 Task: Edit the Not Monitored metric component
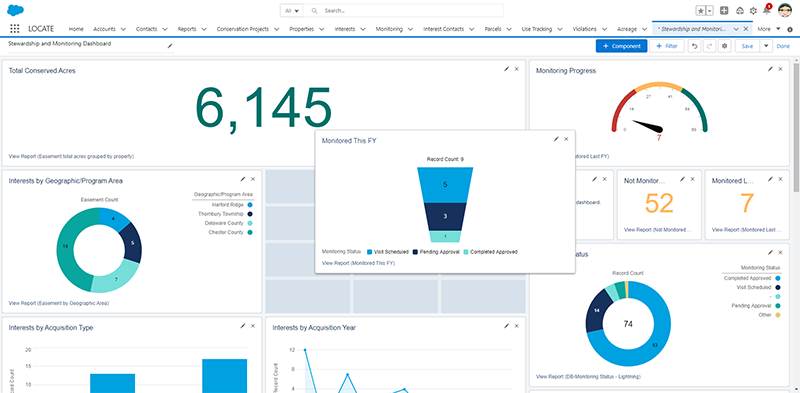(x=682, y=179)
